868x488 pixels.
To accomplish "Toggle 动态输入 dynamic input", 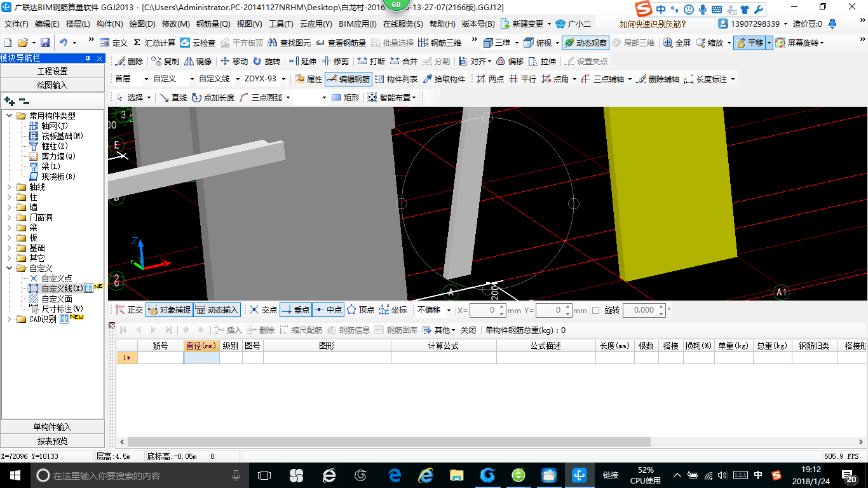I will coord(217,309).
